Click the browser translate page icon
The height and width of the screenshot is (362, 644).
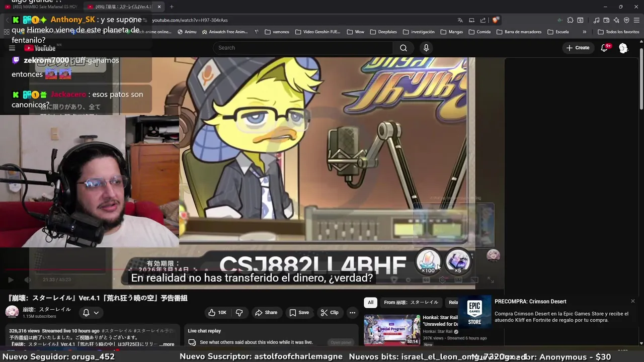[460, 20]
